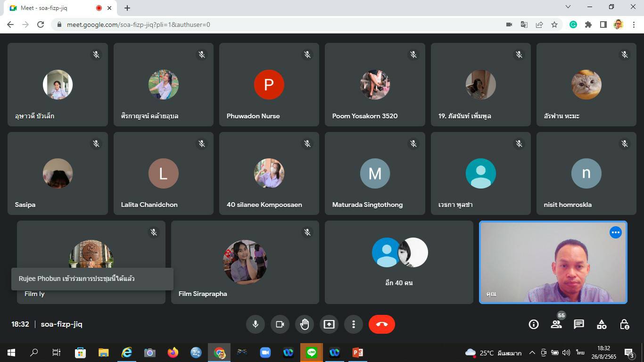
Task: Expand hidden system tray icons
Action: 532,353
